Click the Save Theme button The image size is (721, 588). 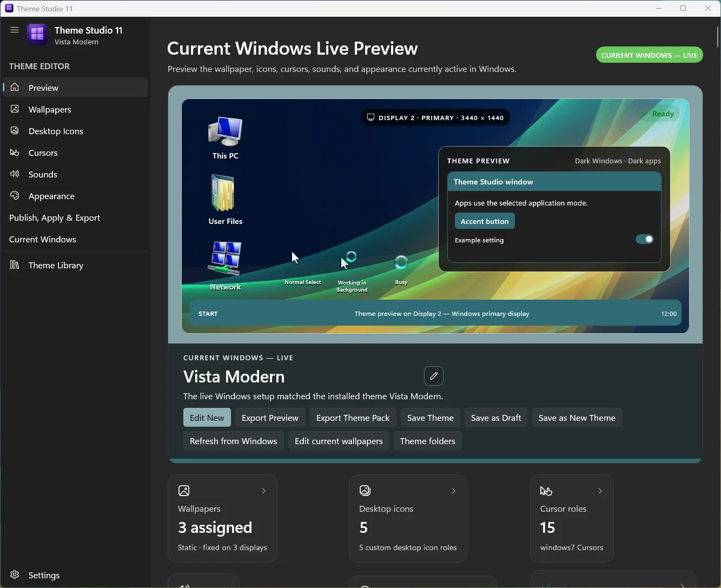pyautogui.click(x=431, y=418)
